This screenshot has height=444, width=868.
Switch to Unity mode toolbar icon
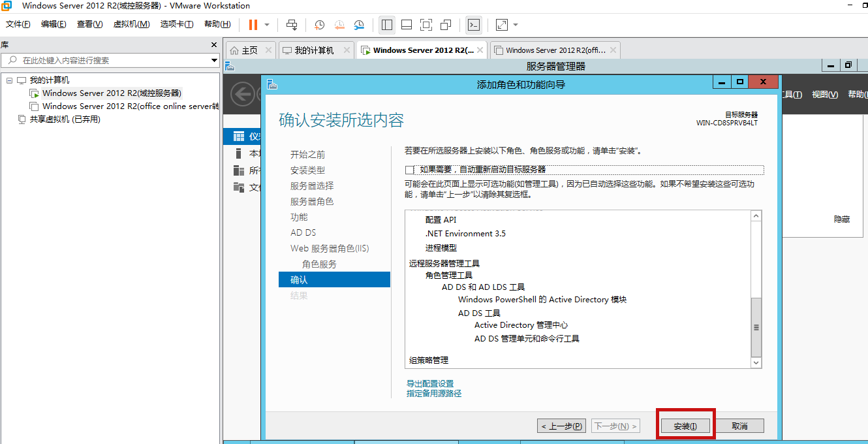click(446, 25)
